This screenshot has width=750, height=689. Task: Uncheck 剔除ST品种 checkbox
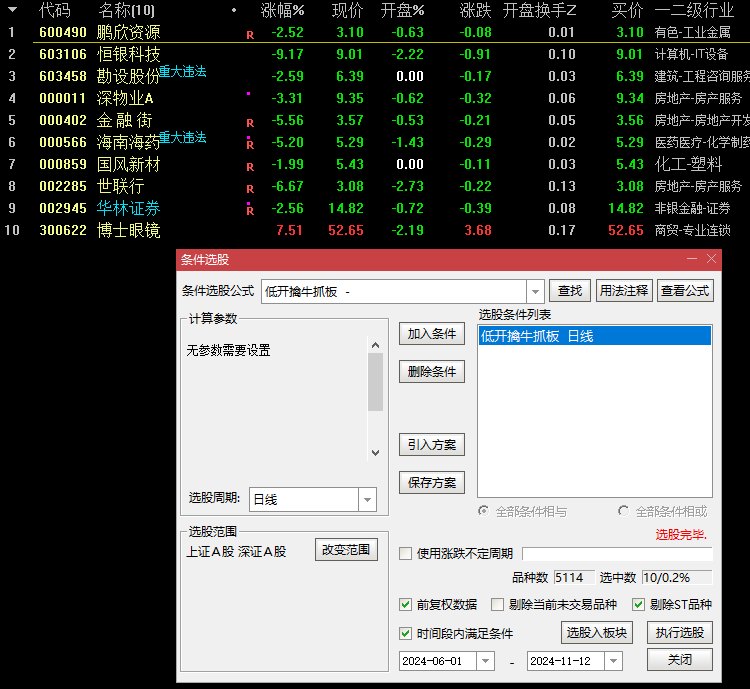(638, 604)
